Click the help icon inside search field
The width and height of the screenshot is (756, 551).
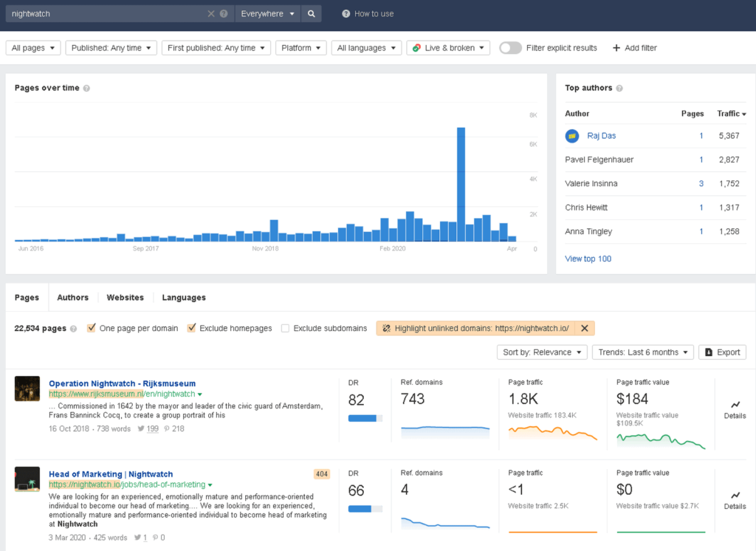(x=224, y=13)
